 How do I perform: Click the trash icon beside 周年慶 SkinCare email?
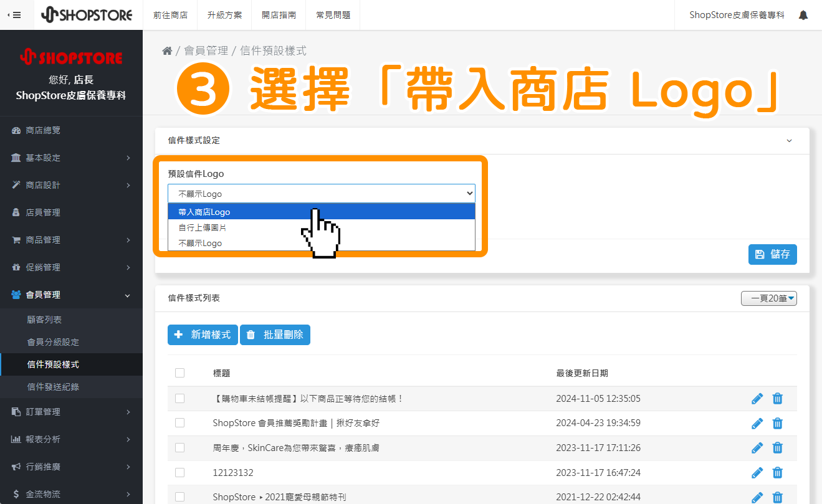coord(777,447)
